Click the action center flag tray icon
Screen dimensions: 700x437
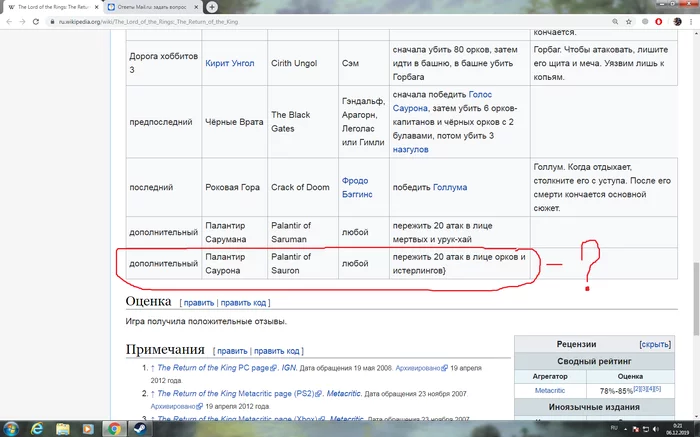[x=636, y=429]
